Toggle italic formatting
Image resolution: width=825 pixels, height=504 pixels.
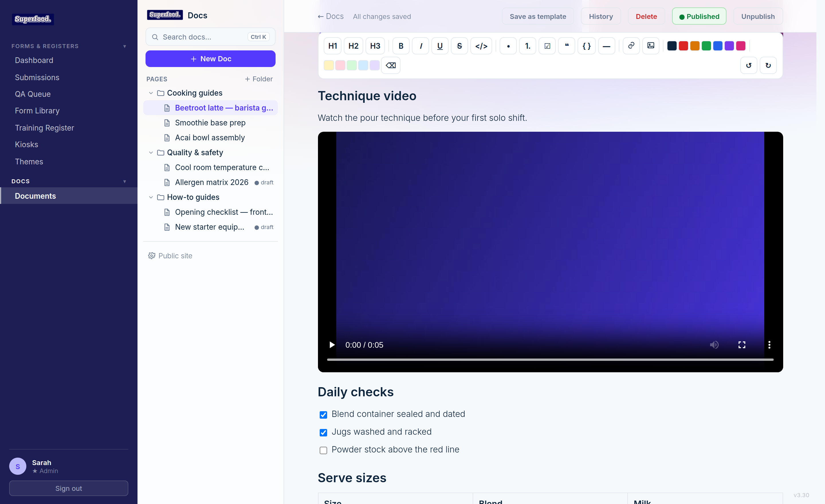[x=421, y=46]
